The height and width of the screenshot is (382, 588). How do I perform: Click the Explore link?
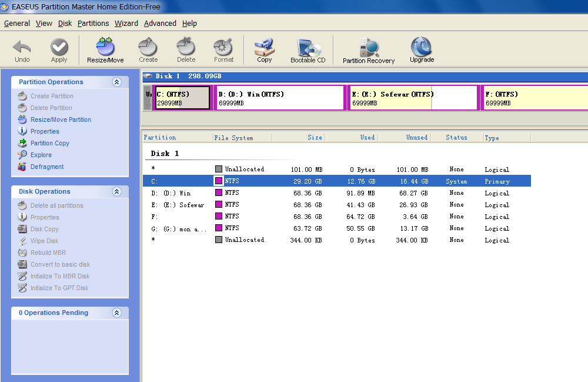[41, 155]
